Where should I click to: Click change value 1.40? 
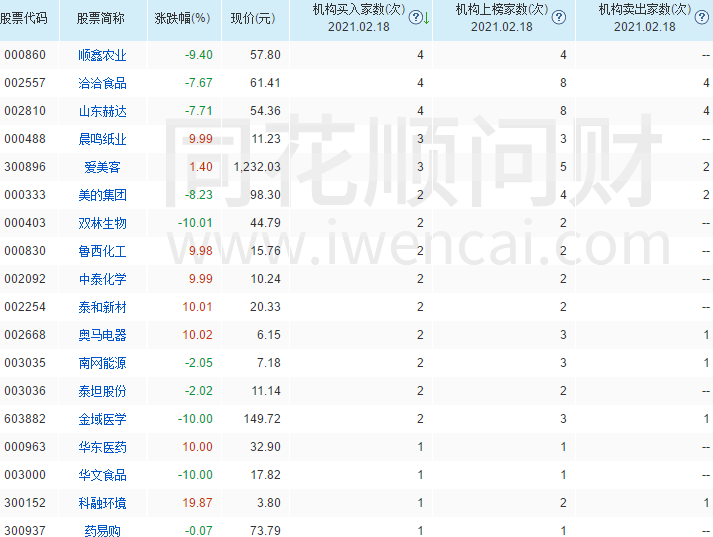pos(201,167)
